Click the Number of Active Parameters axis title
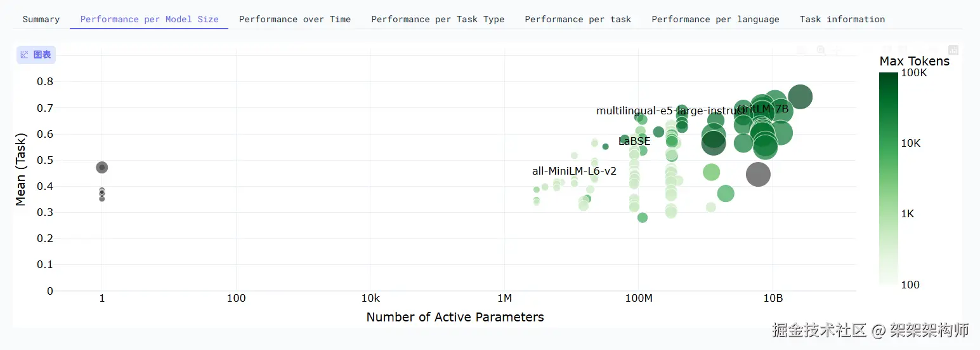The image size is (980, 350). click(x=455, y=317)
